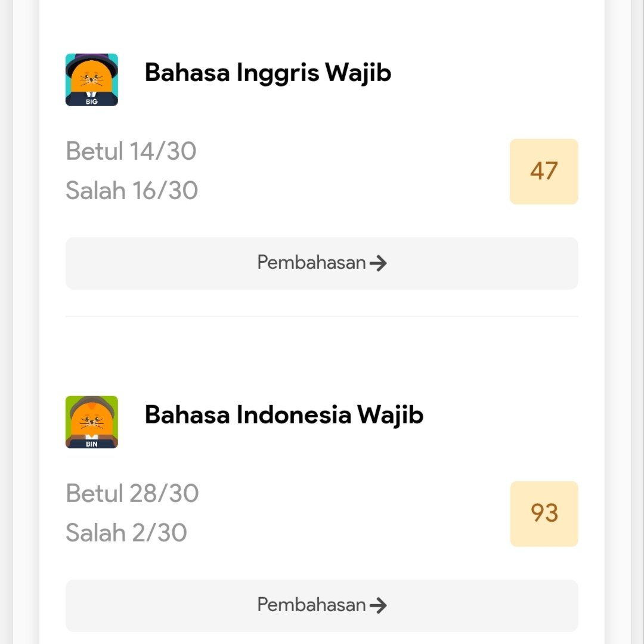Select the score badge showing 47
The width and height of the screenshot is (644, 644).
tap(544, 171)
